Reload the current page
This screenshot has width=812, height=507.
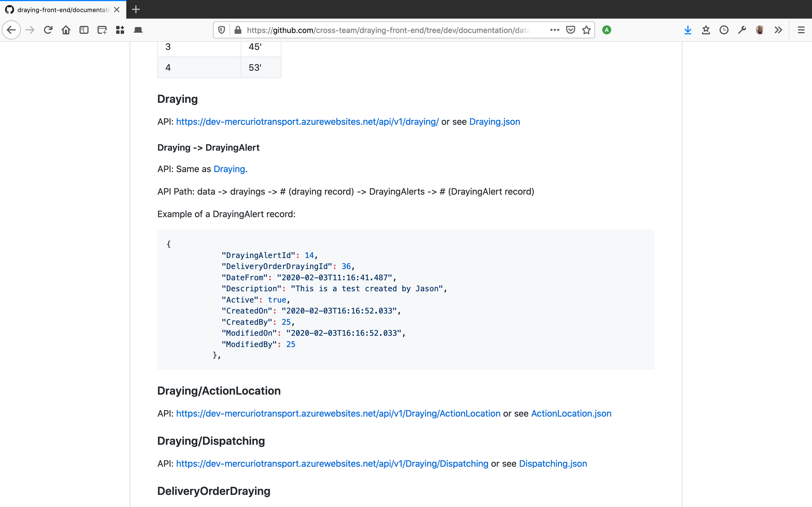[48, 30]
